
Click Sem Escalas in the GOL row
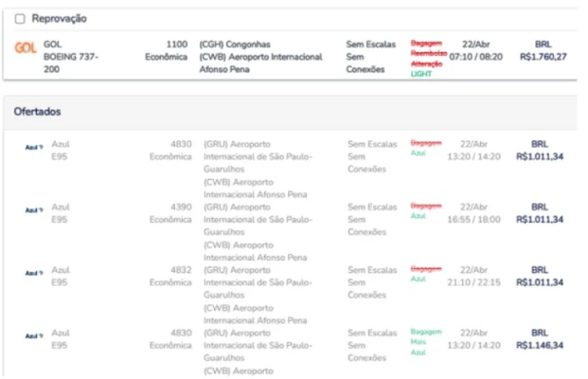[371, 45]
